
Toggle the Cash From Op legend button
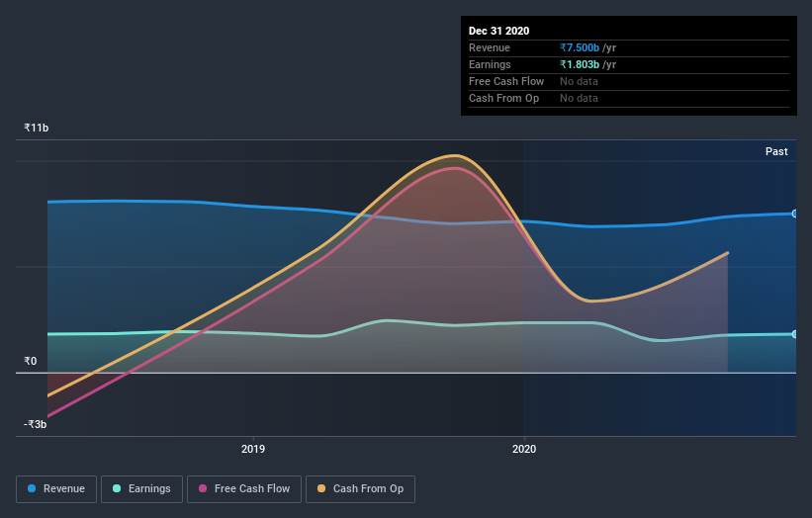(x=360, y=489)
